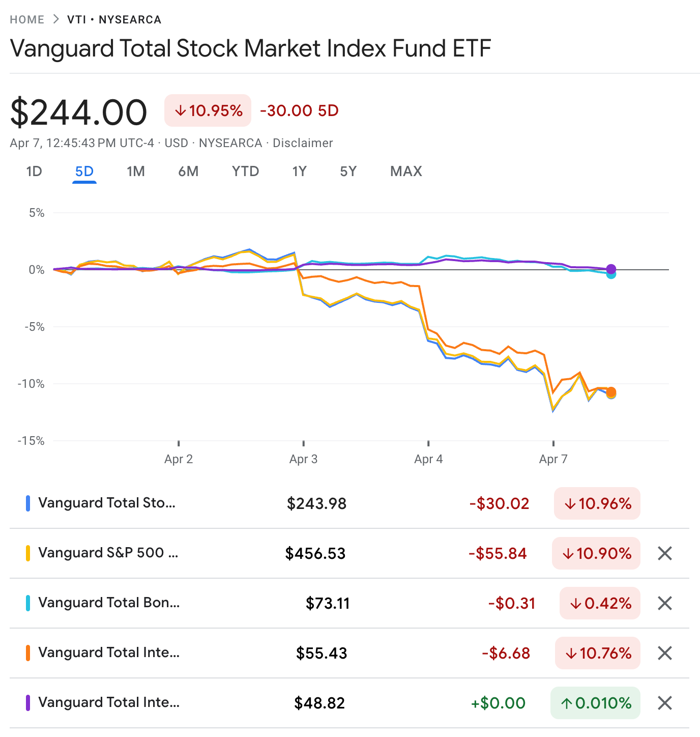This screenshot has height=737, width=700.
Task: Remove the $55.43 Vanguard Total International row
Action: (665, 653)
